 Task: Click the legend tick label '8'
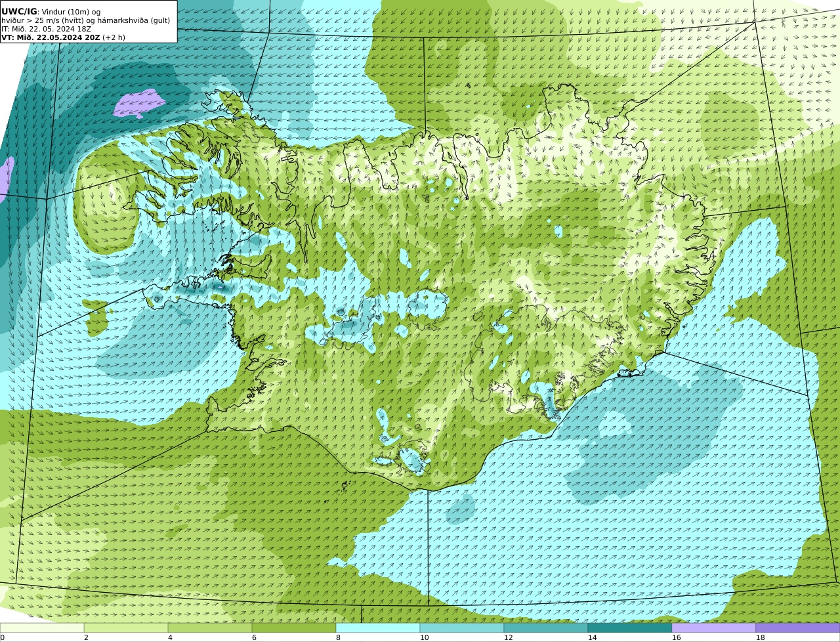click(x=338, y=637)
